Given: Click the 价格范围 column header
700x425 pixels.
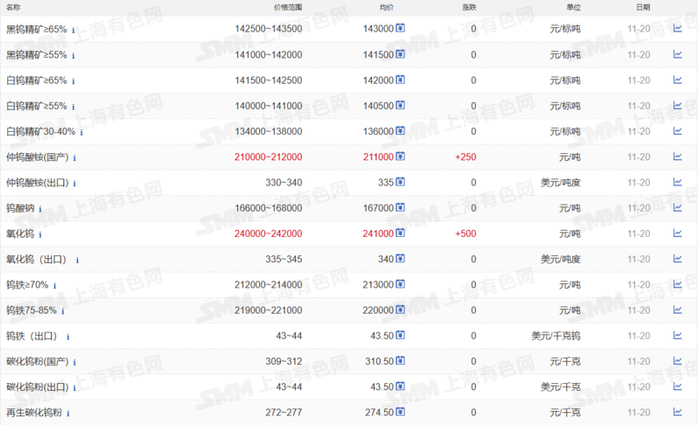Looking at the screenshot, I should click(288, 7).
